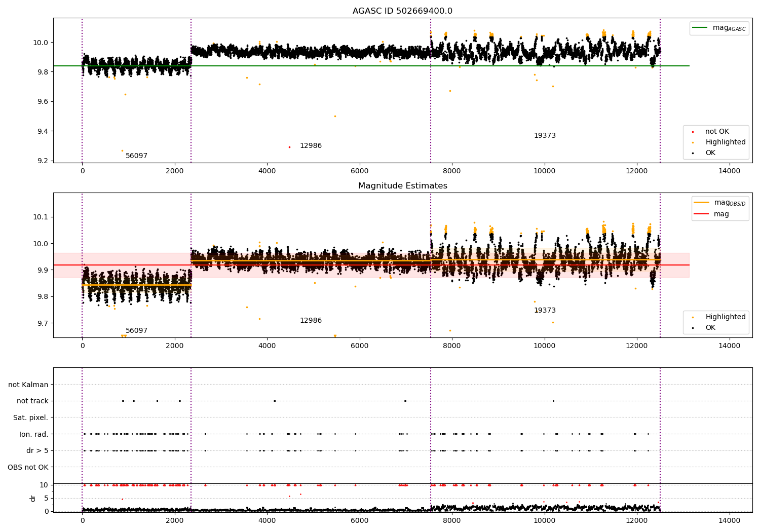Click the 'Sat. pixel.' row label
This screenshot has width=760, height=532.
(30, 418)
